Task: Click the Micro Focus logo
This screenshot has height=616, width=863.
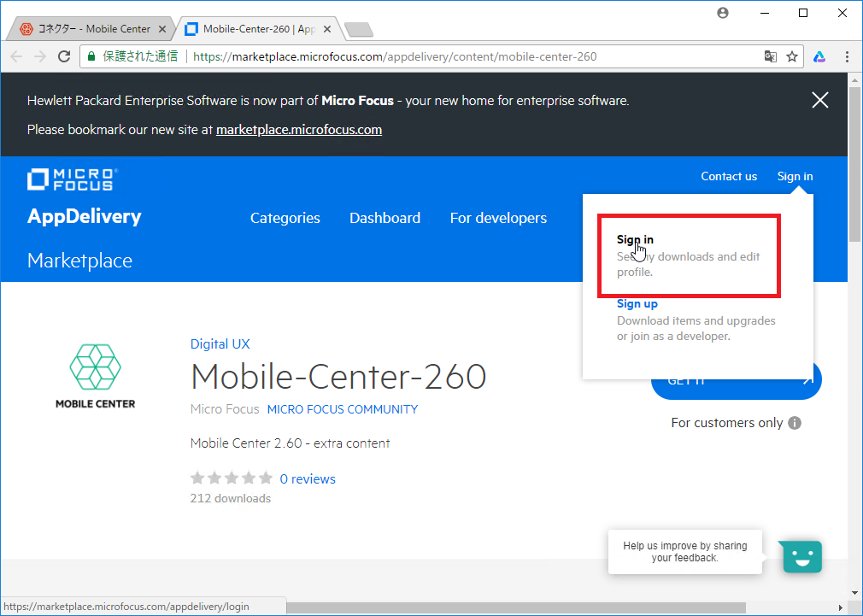Action: click(x=72, y=179)
